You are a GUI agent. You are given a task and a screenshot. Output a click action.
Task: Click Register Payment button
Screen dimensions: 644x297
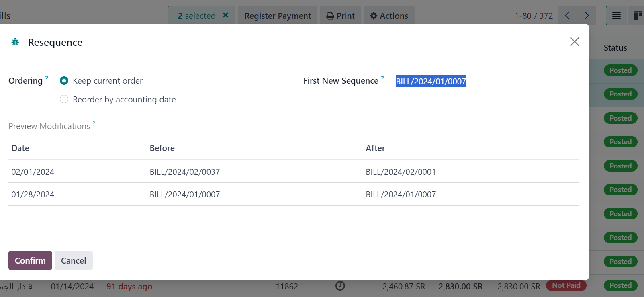tap(278, 16)
